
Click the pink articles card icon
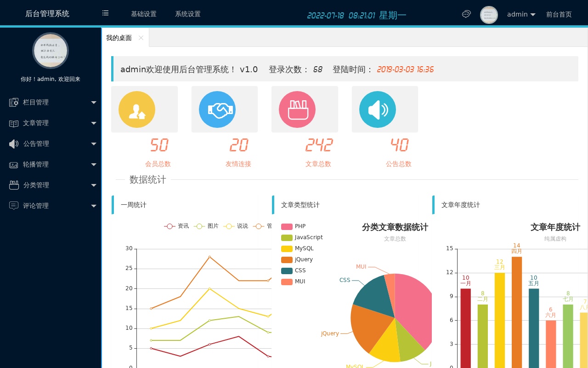[297, 109]
